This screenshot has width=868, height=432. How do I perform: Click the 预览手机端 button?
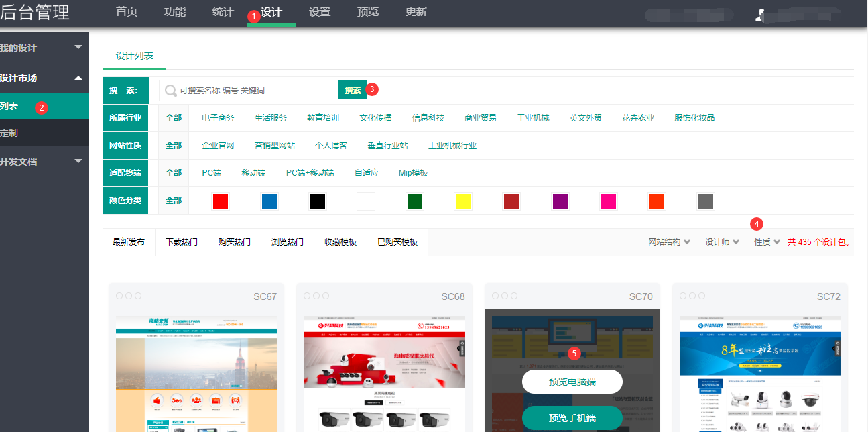point(572,418)
